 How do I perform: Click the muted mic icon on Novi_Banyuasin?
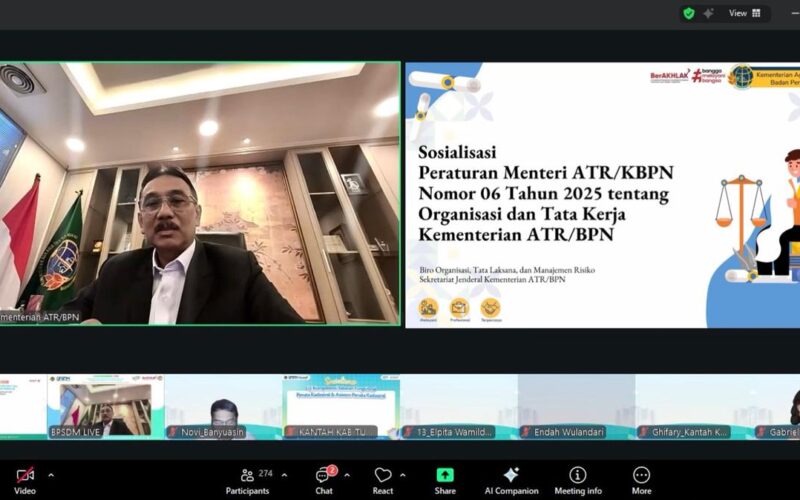173,432
